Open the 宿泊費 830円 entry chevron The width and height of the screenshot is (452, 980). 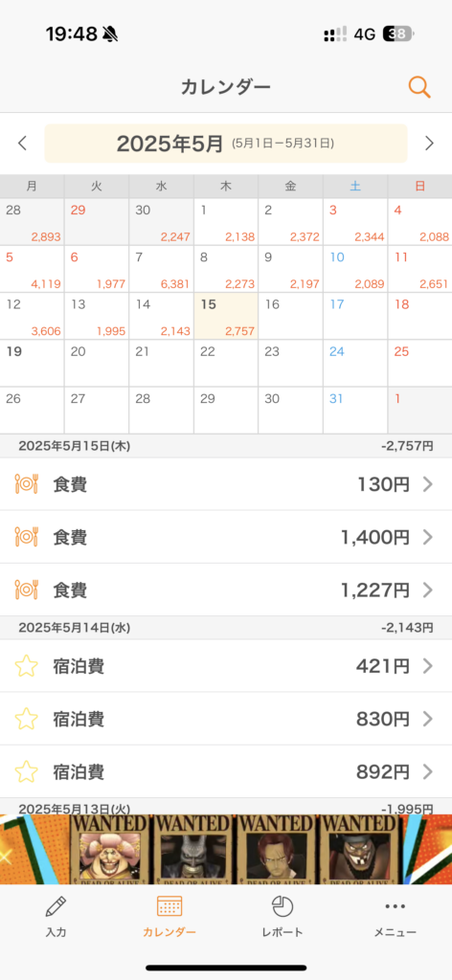pos(428,720)
